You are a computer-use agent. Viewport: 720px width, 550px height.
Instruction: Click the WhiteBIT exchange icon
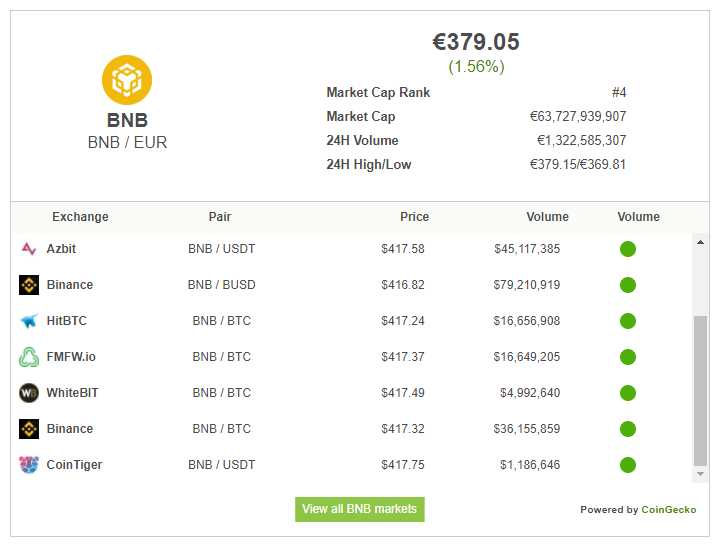coord(29,393)
